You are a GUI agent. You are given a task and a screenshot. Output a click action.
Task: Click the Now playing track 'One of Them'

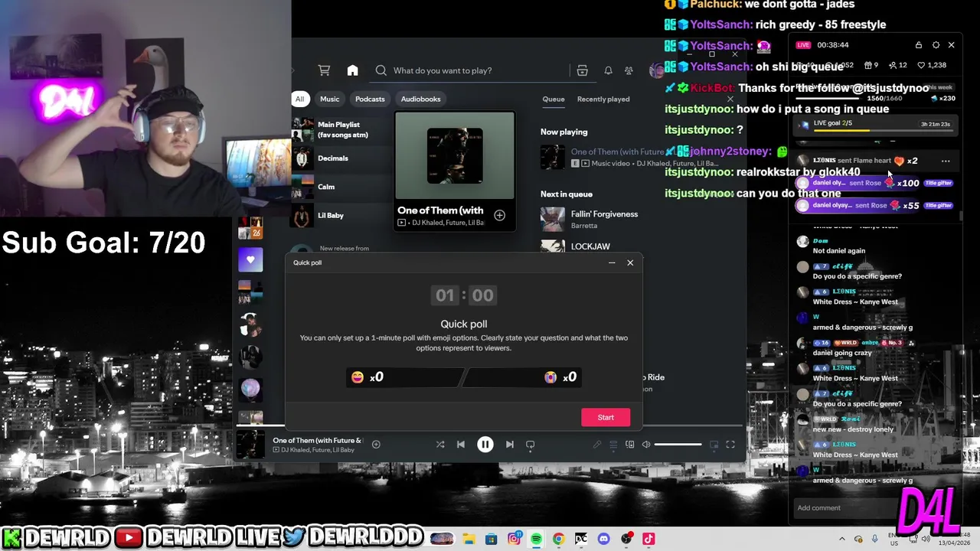(x=617, y=152)
